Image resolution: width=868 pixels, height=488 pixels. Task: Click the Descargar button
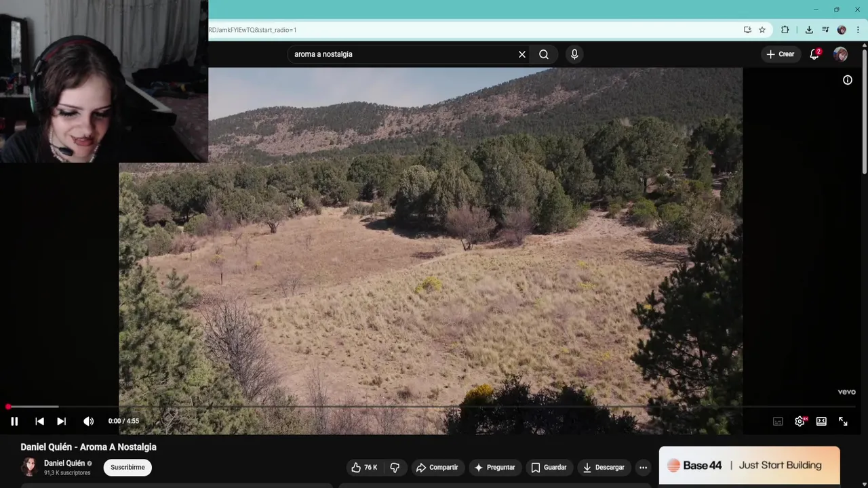[604, 467]
